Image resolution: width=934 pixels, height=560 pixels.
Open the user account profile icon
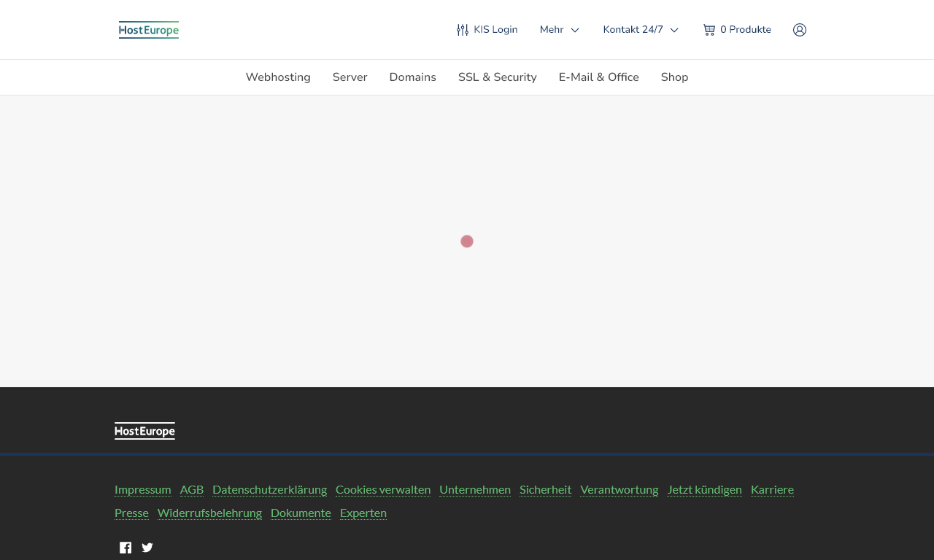point(800,30)
